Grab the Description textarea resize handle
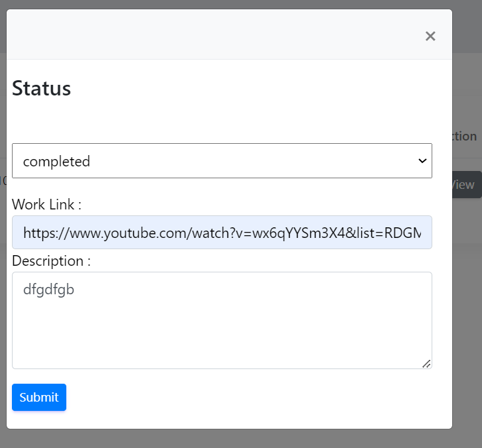Viewport: 482px width, 448px height. tap(426, 363)
